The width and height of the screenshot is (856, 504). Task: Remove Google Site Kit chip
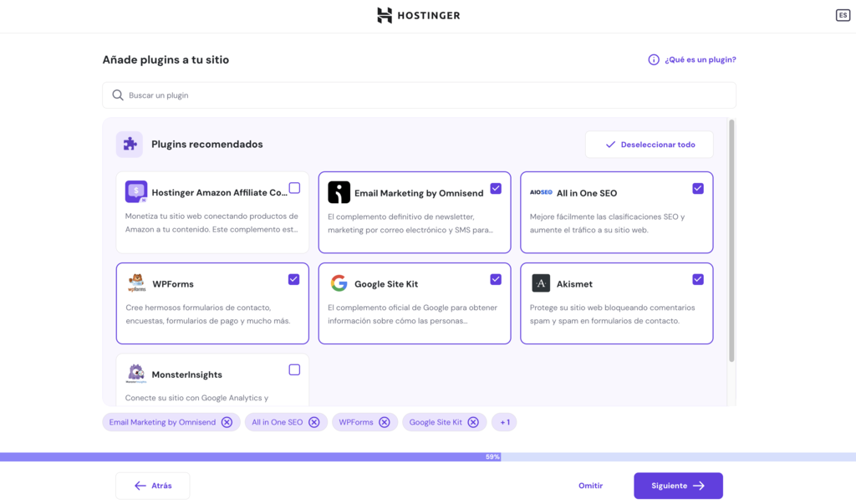473,422
